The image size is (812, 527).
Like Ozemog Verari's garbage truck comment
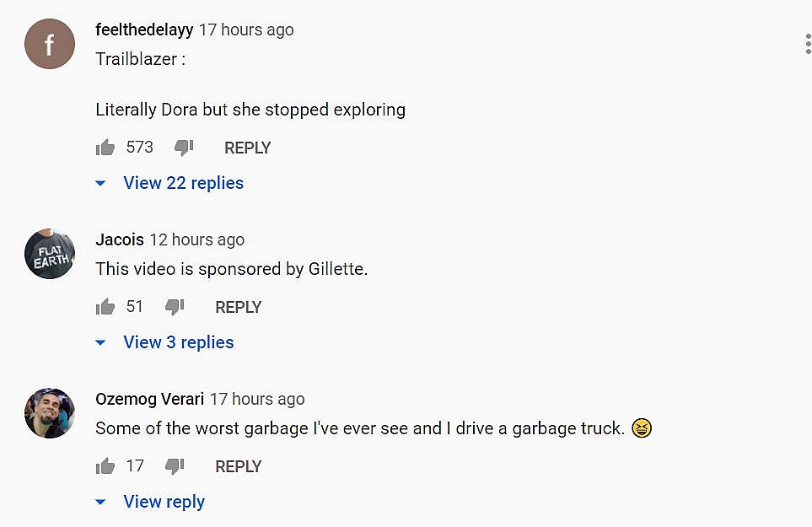(105, 466)
